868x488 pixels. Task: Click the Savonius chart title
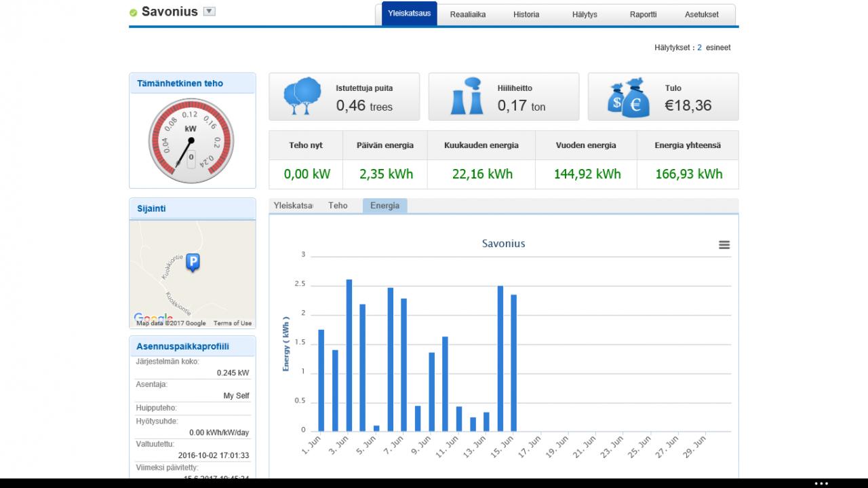[x=503, y=244]
